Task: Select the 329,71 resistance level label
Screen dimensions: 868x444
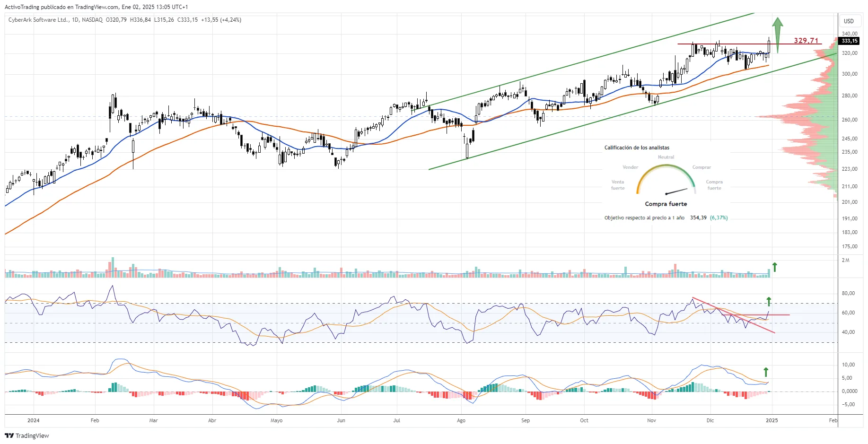Action: coord(806,41)
